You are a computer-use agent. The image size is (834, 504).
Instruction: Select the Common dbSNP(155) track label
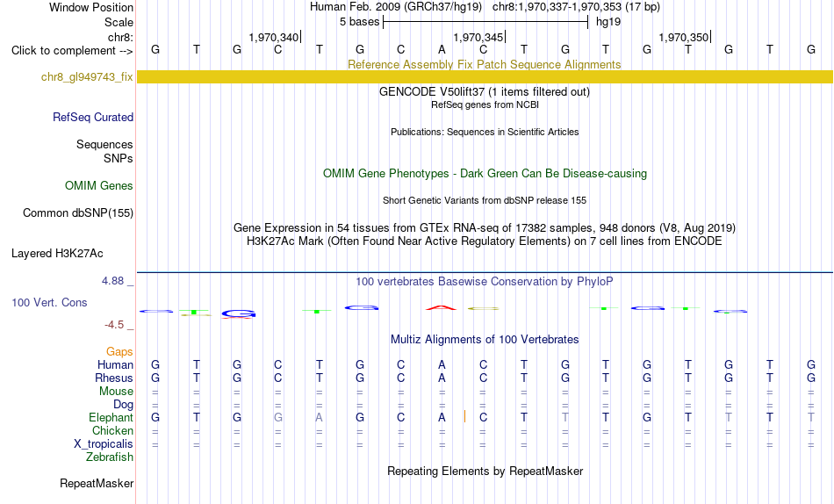tap(77, 212)
